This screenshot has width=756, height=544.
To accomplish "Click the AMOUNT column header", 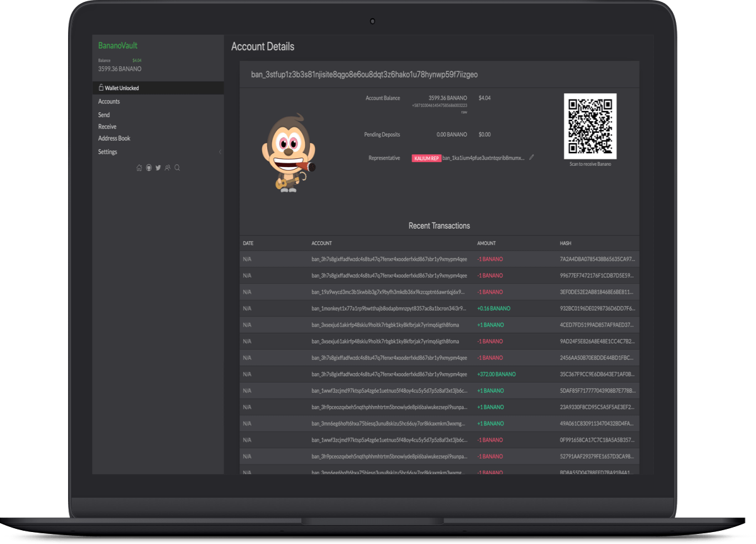I will point(486,243).
